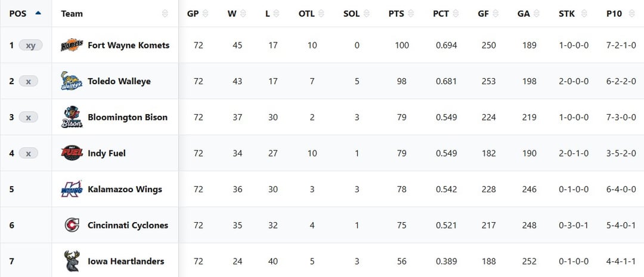Image resolution: width=644 pixels, height=277 pixels.
Task: Click the Toledo Walleye team logo
Action: coord(72,81)
